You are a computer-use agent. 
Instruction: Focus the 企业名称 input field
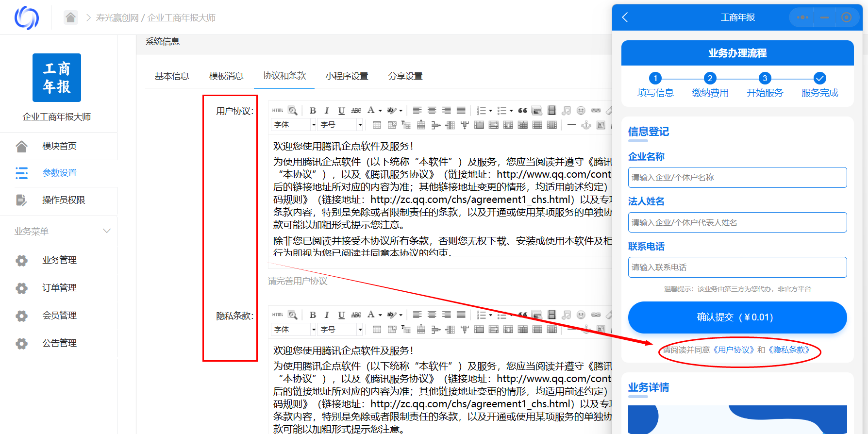[737, 178]
